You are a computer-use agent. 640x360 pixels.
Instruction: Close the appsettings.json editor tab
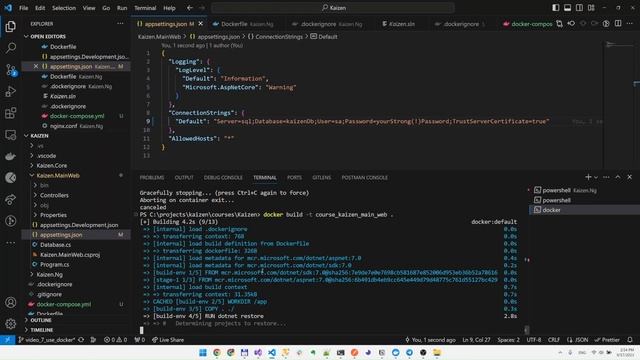[x=200, y=24]
